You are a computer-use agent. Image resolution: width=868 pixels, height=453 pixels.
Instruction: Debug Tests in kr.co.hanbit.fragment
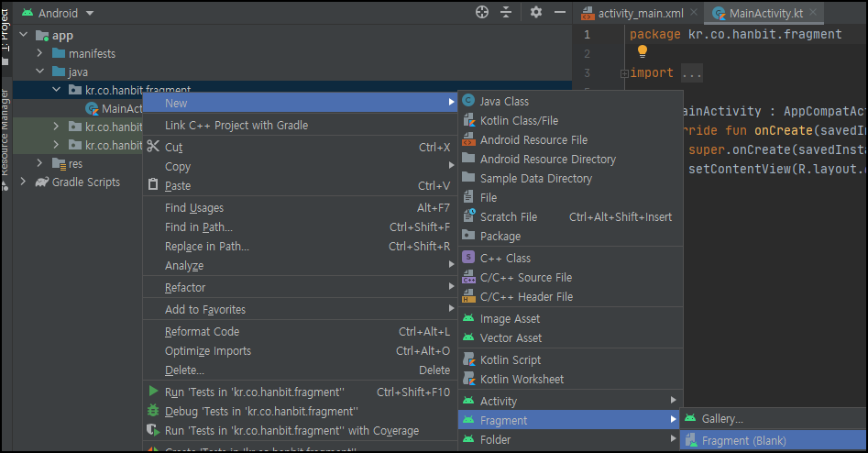[300, 412]
